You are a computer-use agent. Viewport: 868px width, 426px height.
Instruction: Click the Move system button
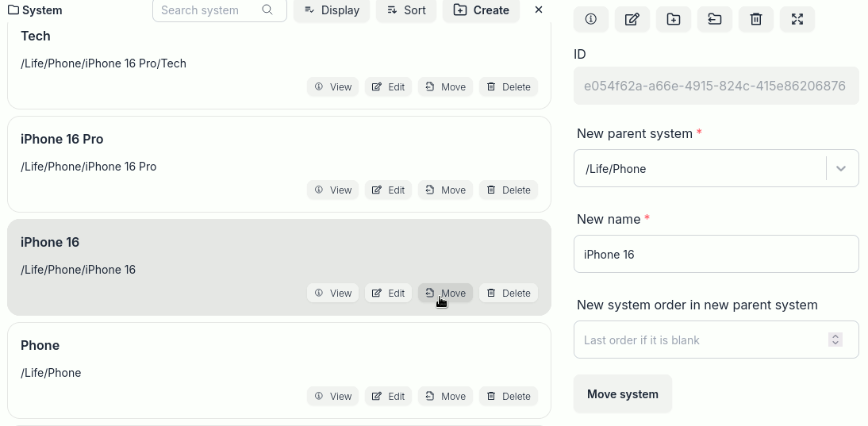click(x=623, y=394)
